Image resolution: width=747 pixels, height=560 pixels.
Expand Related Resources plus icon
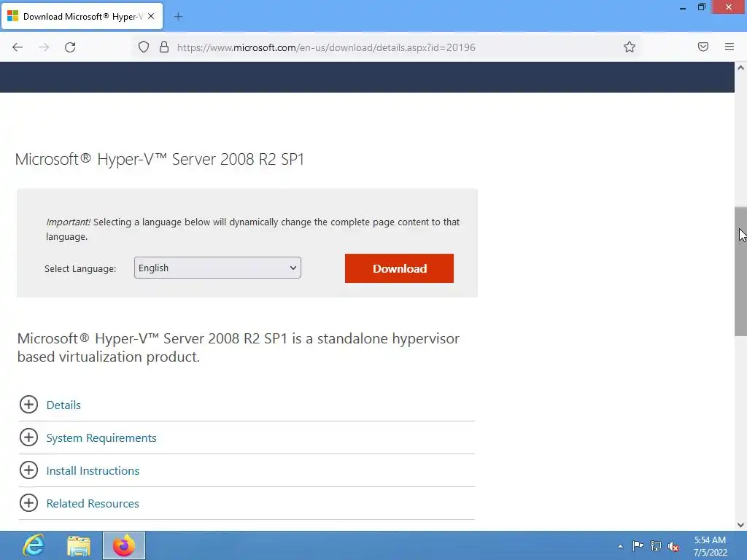pos(28,503)
